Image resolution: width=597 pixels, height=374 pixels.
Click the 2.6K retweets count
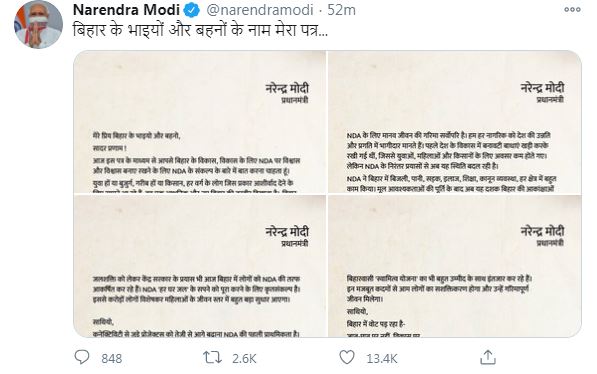(244, 358)
